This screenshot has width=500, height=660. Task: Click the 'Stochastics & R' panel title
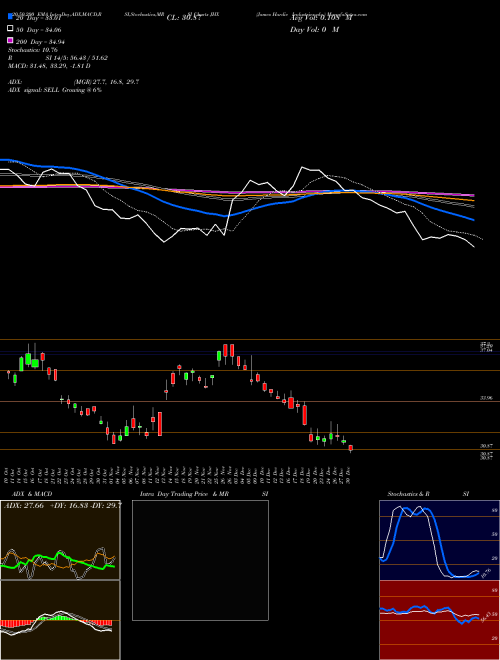[x=408, y=494]
